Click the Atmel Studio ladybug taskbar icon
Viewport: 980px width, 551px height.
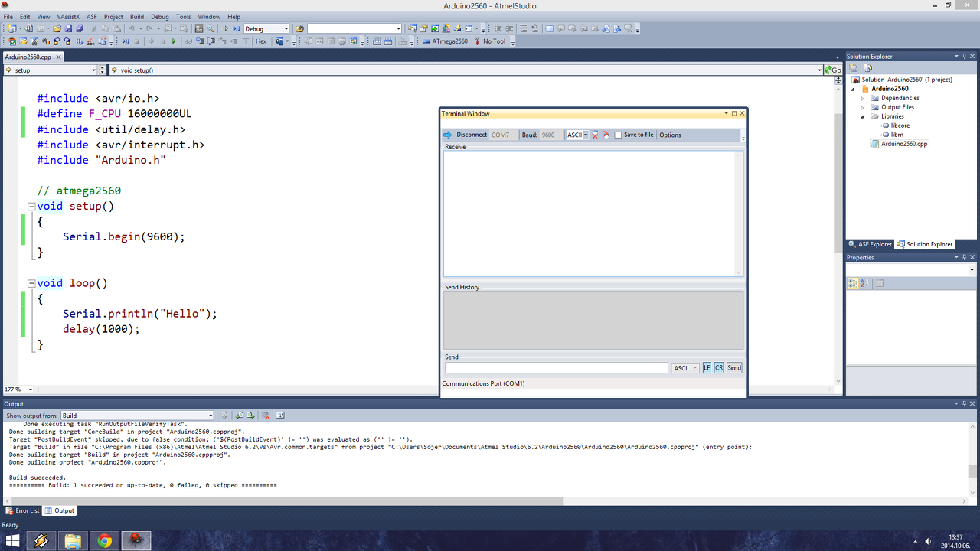pyautogui.click(x=136, y=541)
